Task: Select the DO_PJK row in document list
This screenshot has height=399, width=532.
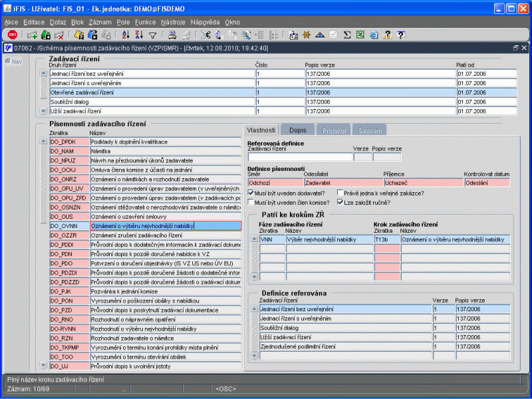Action: click(x=63, y=291)
